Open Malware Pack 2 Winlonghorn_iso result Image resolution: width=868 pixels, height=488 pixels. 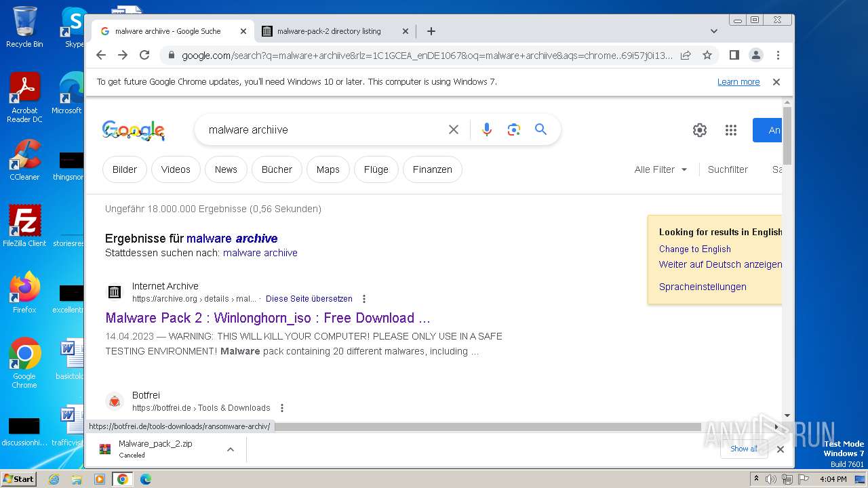coord(268,318)
